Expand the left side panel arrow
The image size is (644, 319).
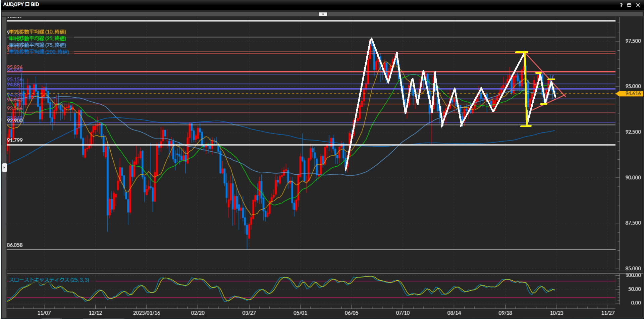coord(4,167)
